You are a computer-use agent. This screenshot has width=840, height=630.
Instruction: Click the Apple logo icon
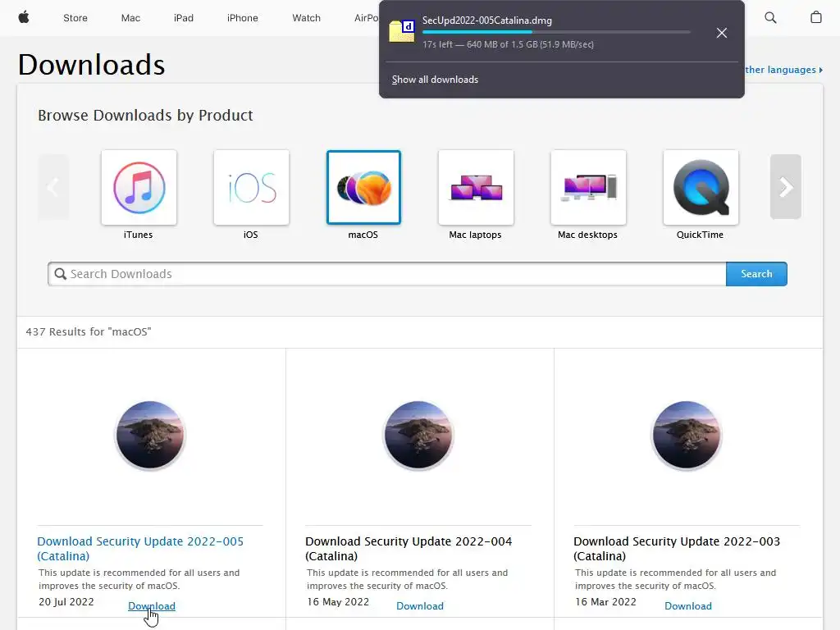[24, 18]
